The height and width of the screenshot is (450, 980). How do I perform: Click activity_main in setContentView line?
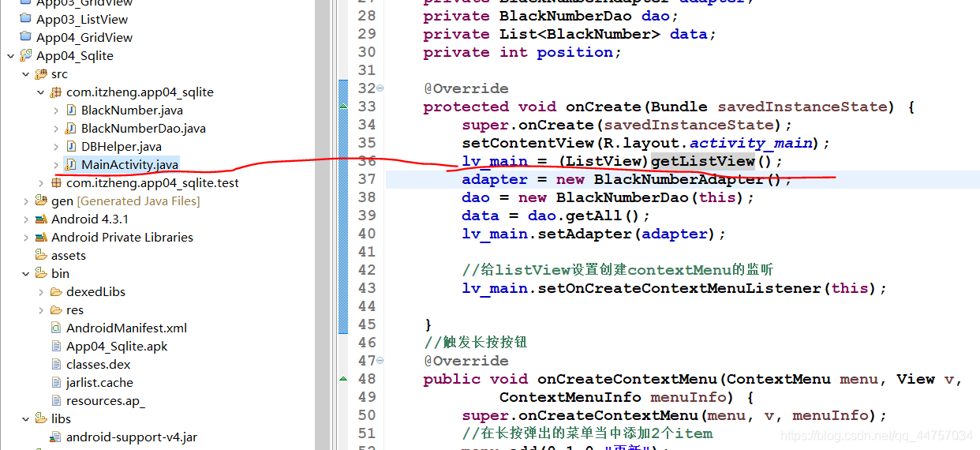click(751, 143)
